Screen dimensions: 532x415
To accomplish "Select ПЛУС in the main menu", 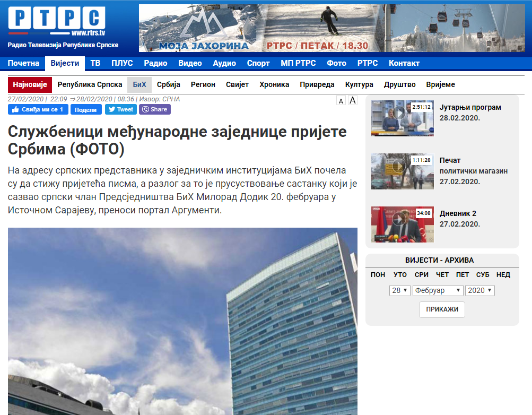I will coord(122,63).
